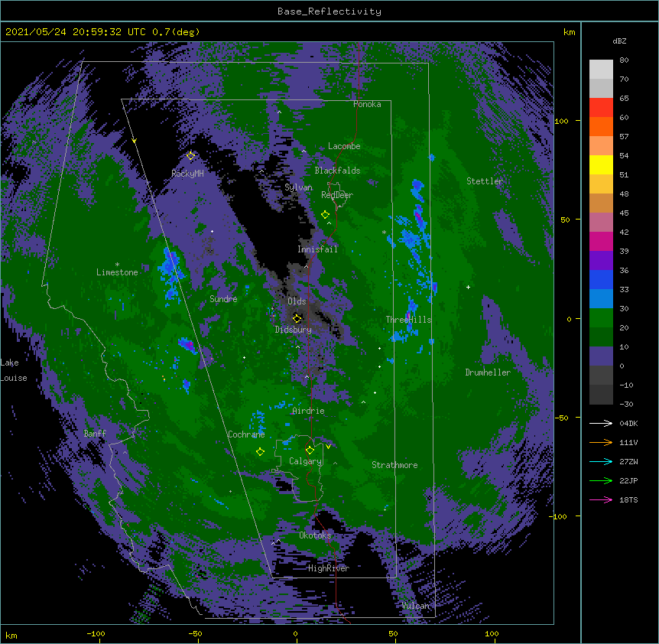Image resolution: width=659 pixels, height=644 pixels.
Task: Click the Base_Reflectivity title
Action: point(329,11)
